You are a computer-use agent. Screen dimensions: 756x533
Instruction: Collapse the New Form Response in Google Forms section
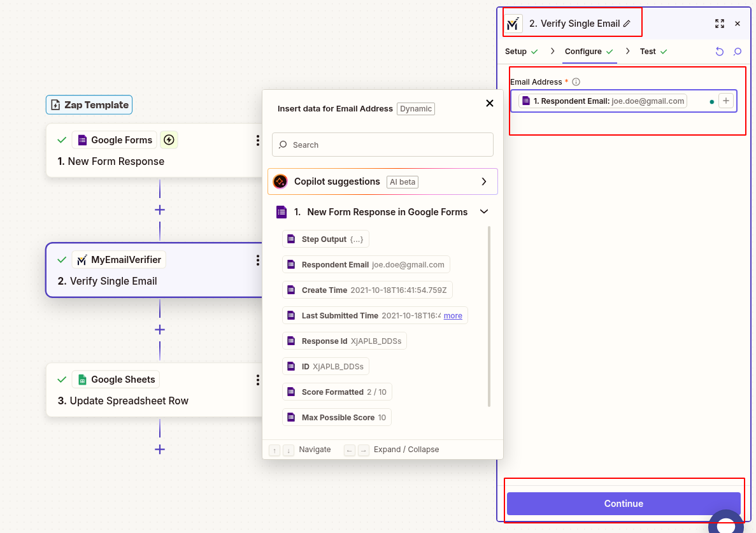click(483, 211)
